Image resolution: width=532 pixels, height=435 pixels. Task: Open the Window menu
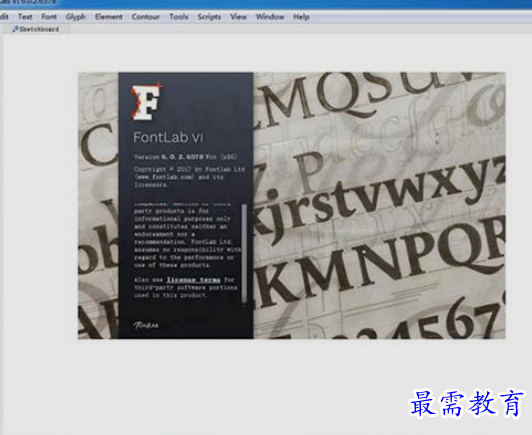point(270,17)
